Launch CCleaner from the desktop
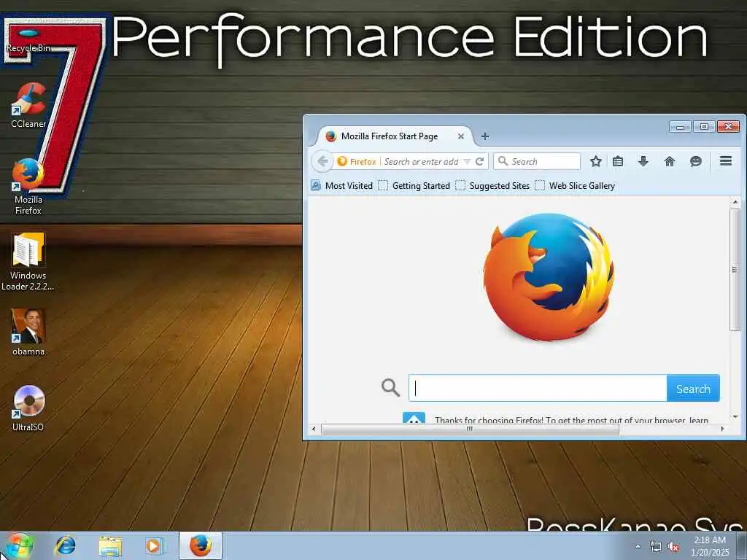747x560 pixels. (x=28, y=105)
